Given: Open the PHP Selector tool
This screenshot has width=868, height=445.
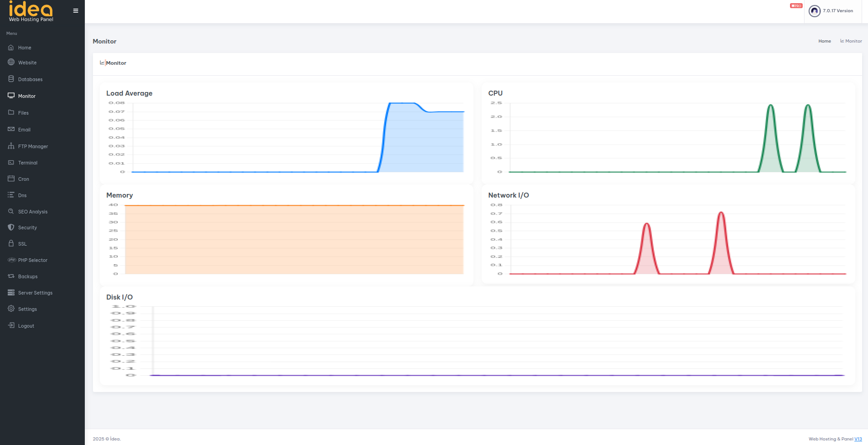Looking at the screenshot, I should tap(33, 260).
